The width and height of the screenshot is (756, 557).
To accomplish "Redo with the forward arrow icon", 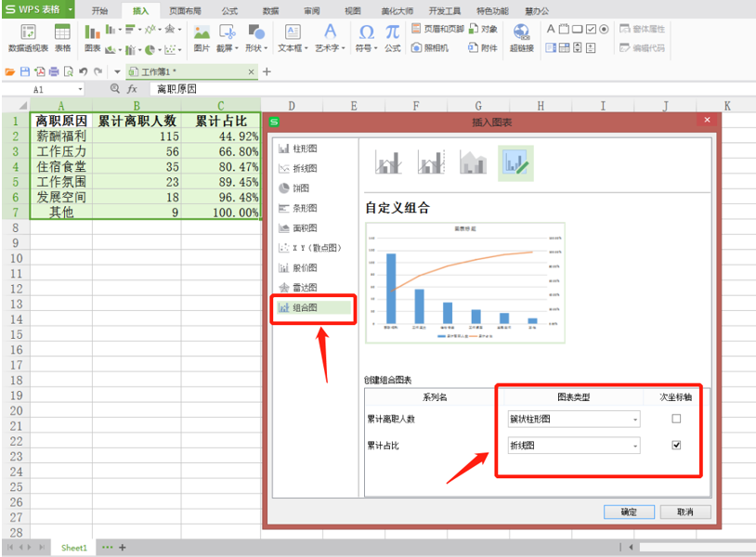I will pos(98,71).
